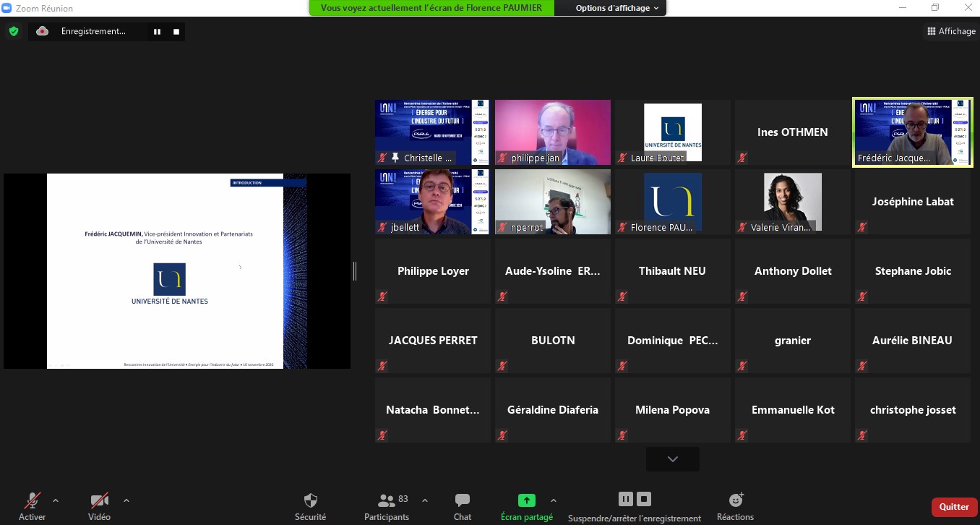Image resolution: width=980 pixels, height=525 pixels.
Task: Open the Options d'affichage dropdown
Action: pyautogui.click(x=616, y=8)
